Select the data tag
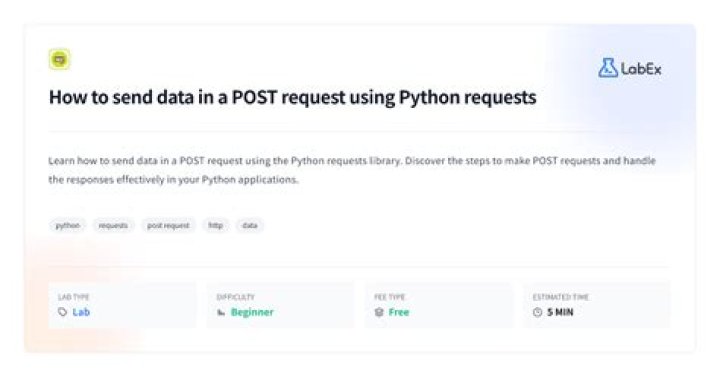This screenshot has width=720, height=377. point(250,225)
